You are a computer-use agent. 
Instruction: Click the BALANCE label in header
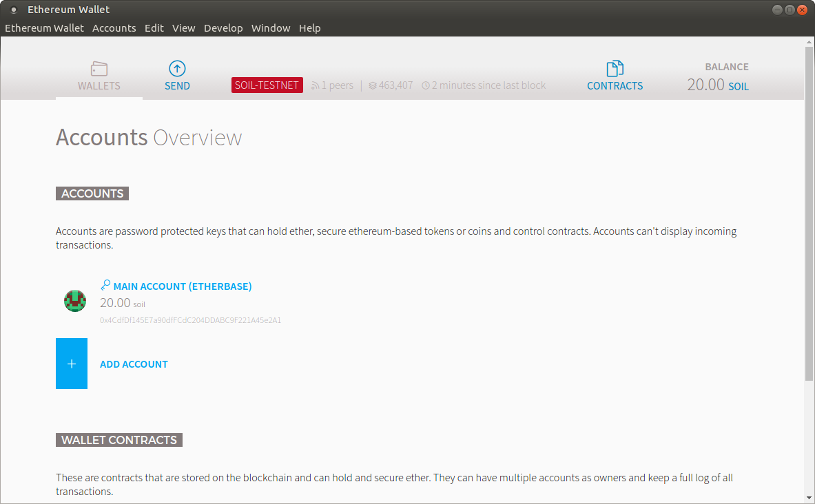pyautogui.click(x=727, y=67)
